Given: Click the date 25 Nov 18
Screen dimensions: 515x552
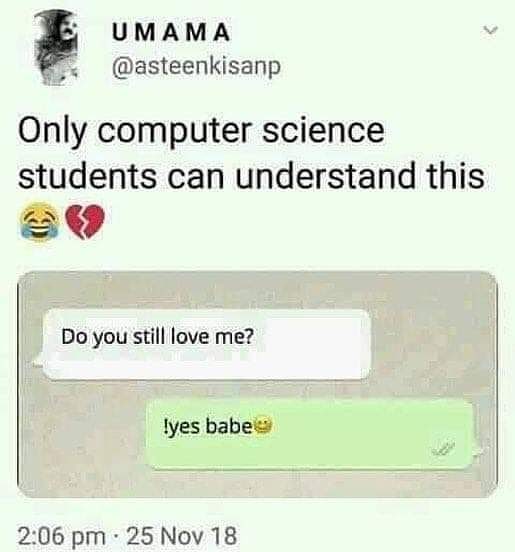Looking at the screenshot, I should [x=182, y=535].
